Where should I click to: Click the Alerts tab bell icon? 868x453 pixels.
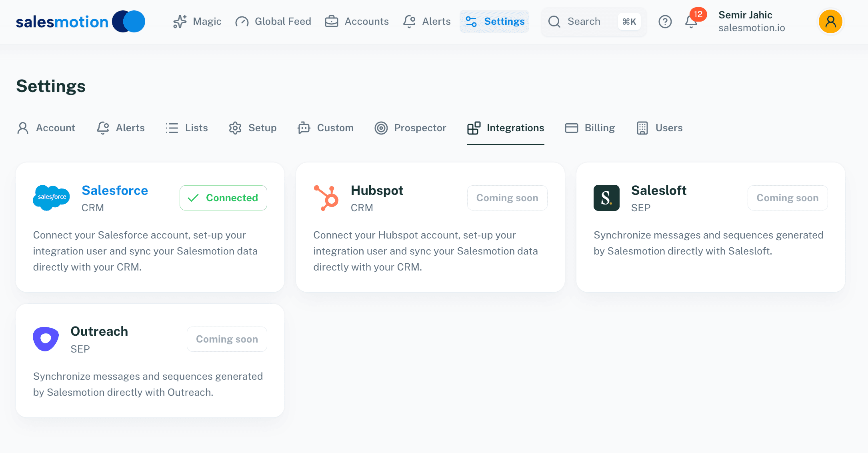tap(103, 128)
